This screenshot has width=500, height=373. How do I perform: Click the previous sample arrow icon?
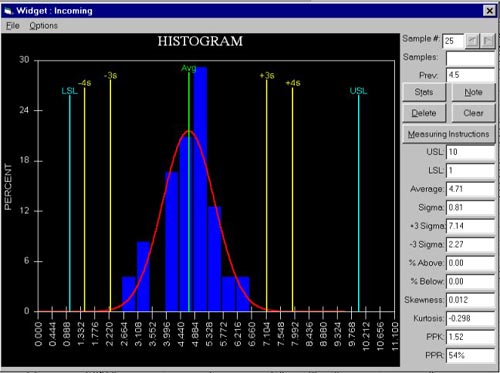pos(472,41)
